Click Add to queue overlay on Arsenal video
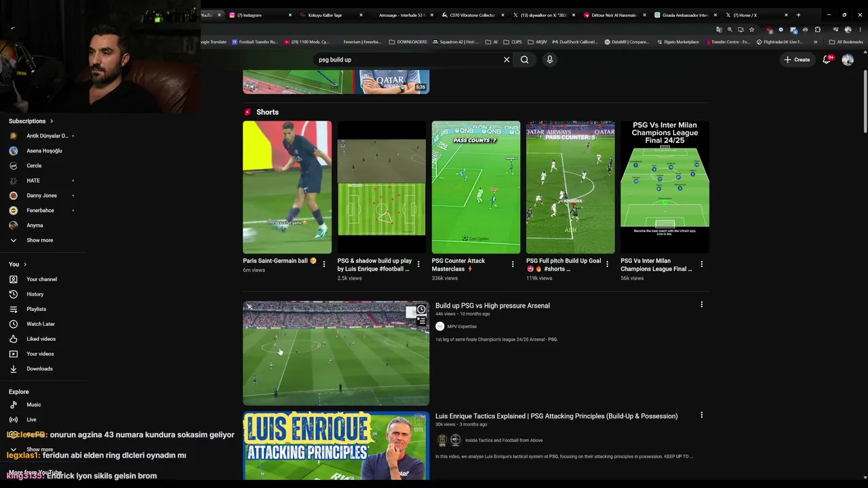 pyautogui.click(x=421, y=321)
